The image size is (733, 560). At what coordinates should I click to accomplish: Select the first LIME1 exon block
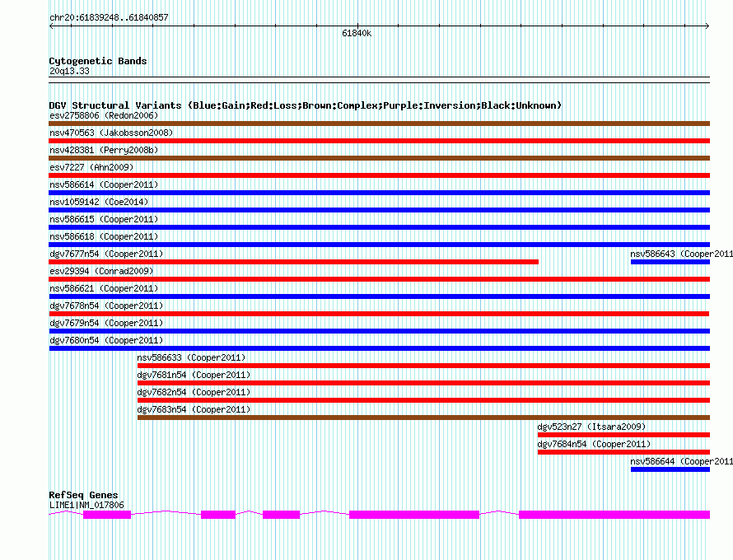107,515
